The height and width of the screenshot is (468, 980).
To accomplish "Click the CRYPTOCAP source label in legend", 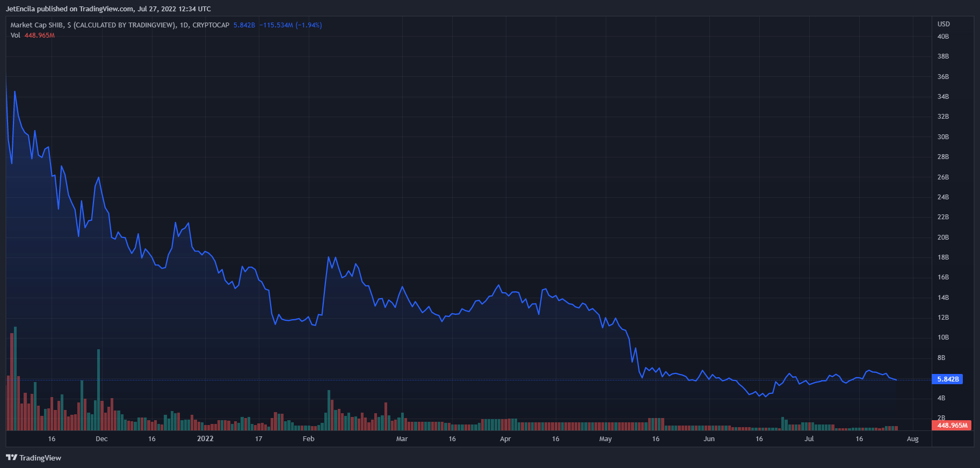I will 210,25.
